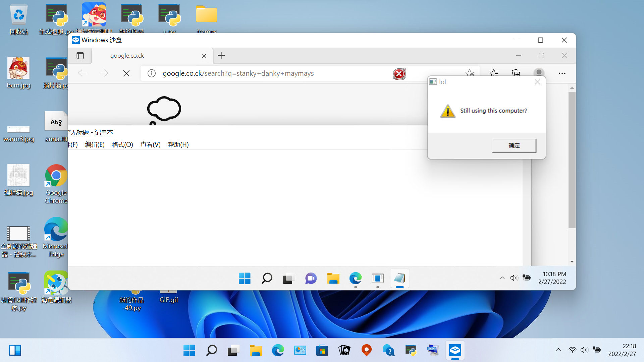Image resolution: width=644 pixels, height=362 pixels.
Task: Select the 新的作品-49.py desktop file
Action: pos(131,301)
